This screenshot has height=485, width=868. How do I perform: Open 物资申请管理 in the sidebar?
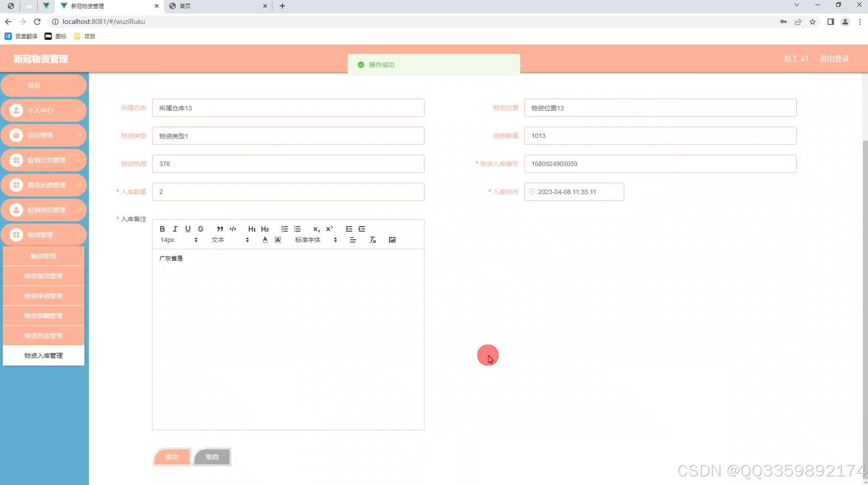pos(43,296)
